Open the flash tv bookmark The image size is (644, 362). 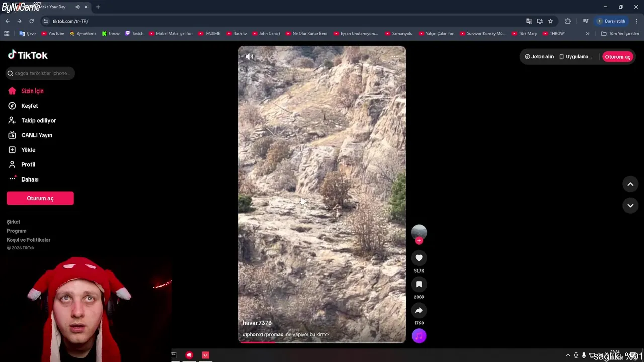coord(236,34)
